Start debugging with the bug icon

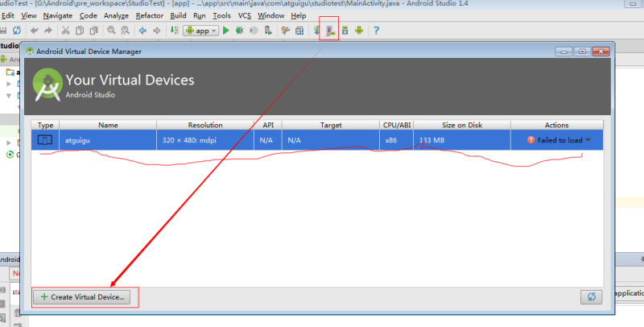239,31
